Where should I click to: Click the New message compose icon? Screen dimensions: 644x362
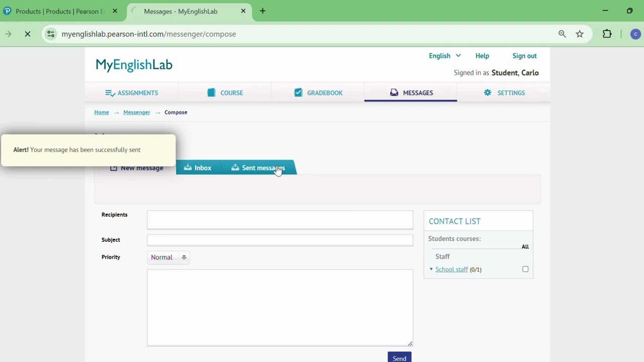click(114, 167)
